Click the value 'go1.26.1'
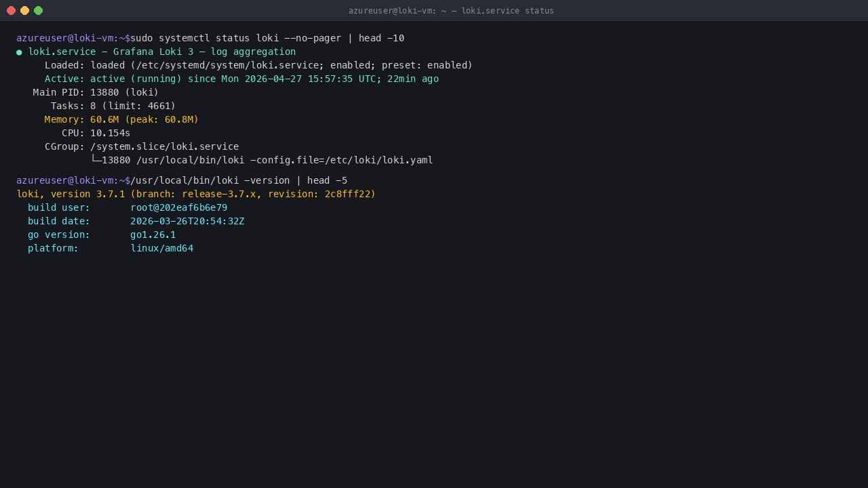The width and height of the screenshot is (868, 488). [153, 235]
